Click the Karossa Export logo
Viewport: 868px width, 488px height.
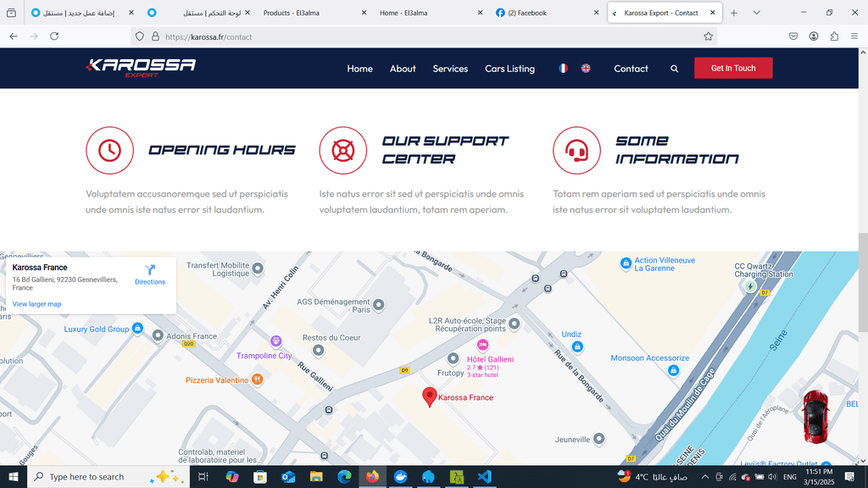pos(141,68)
